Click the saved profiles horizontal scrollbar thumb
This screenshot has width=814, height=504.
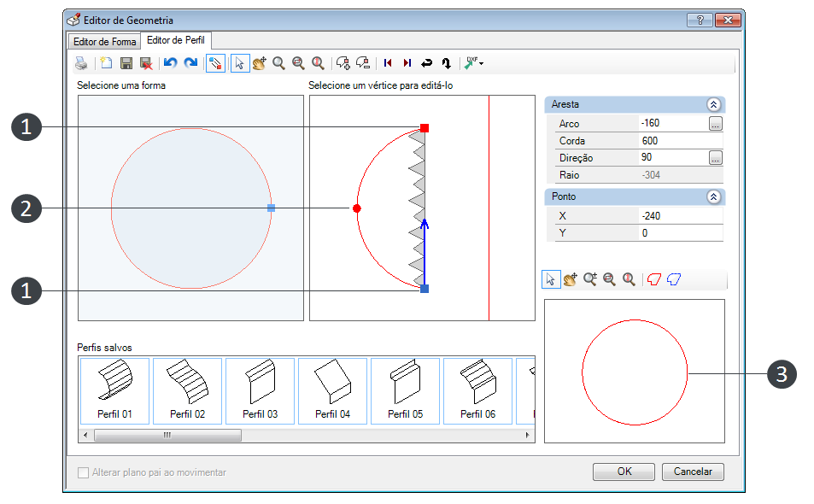pyautogui.click(x=167, y=435)
